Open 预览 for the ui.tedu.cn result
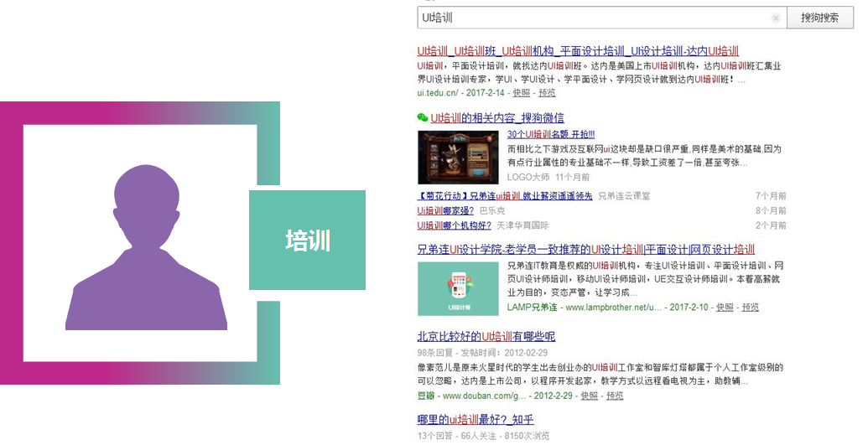 tap(547, 93)
